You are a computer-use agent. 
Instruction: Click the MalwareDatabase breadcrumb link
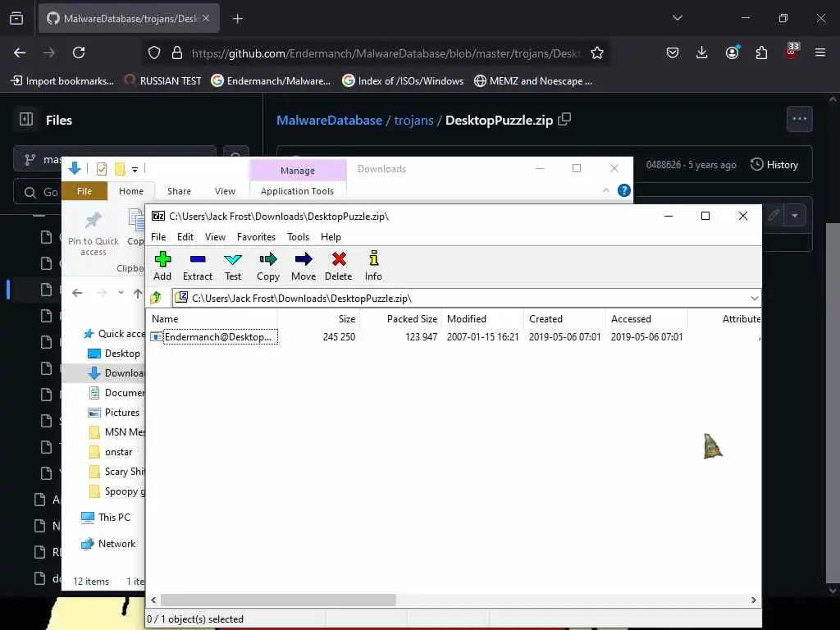click(329, 120)
